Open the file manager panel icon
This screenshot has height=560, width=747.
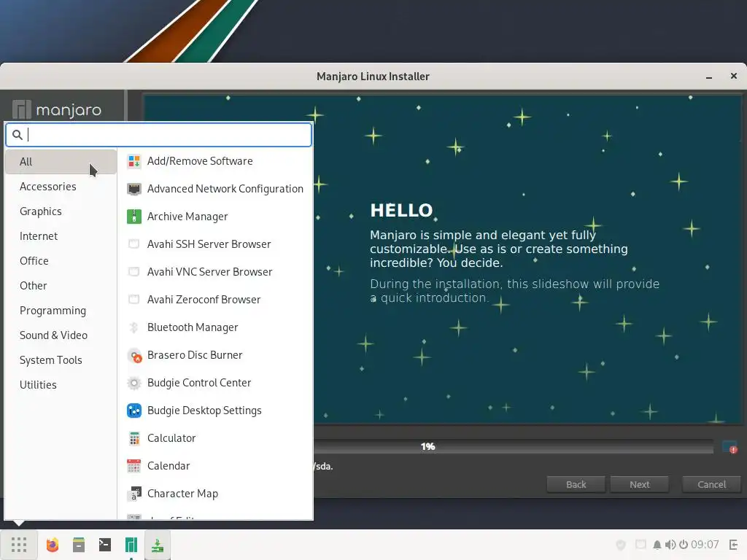pos(79,545)
